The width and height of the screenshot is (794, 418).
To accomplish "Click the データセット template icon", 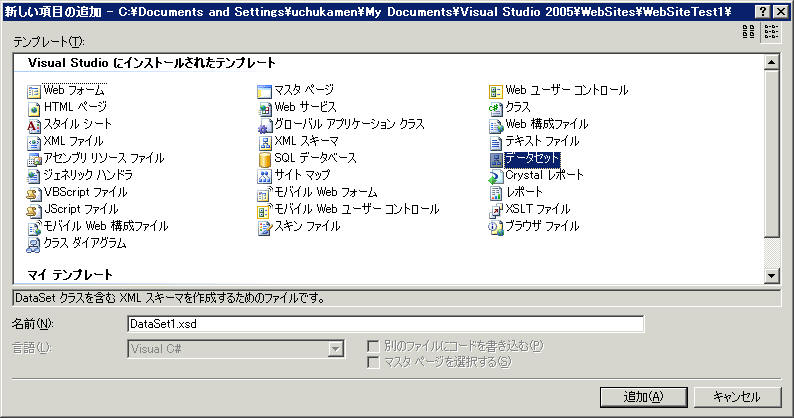I will click(x=495, y=160).
